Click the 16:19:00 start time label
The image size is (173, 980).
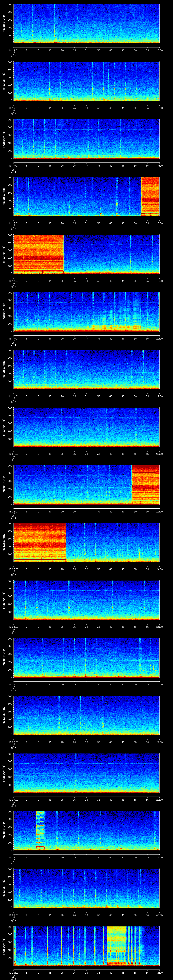point(13,339)
